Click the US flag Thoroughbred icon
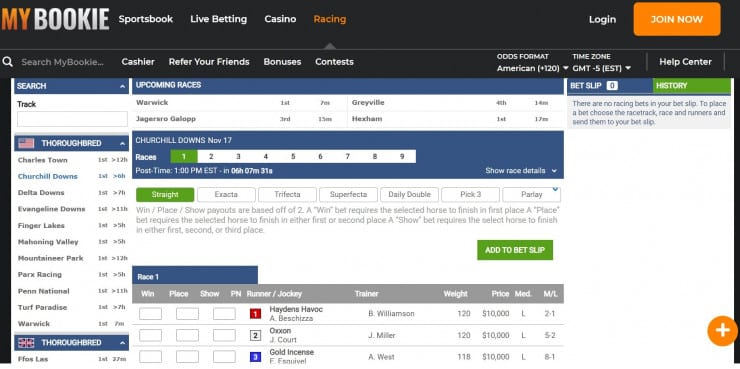The width and height of the screenshot is (740, 369). (x=26, y=143)
